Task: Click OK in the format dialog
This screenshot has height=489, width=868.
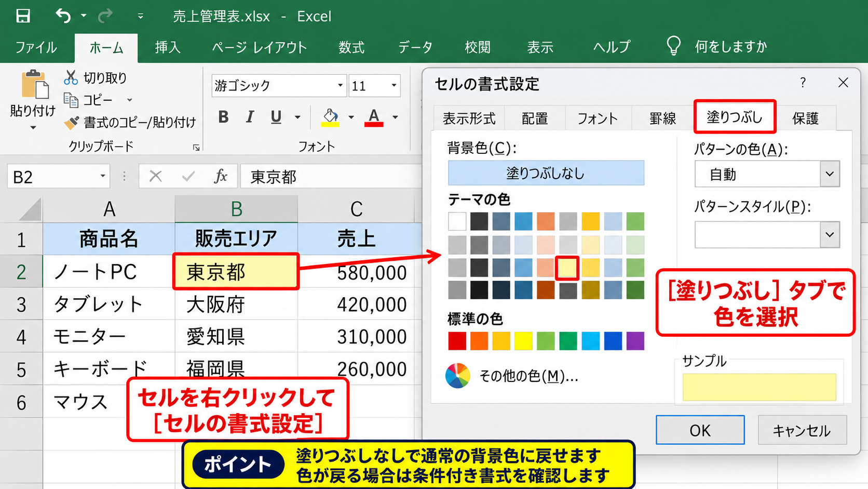Action: pos(700,430)
